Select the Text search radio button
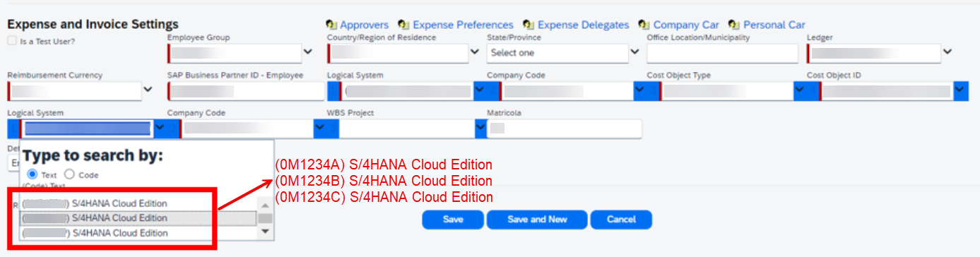 click(32, 174)
